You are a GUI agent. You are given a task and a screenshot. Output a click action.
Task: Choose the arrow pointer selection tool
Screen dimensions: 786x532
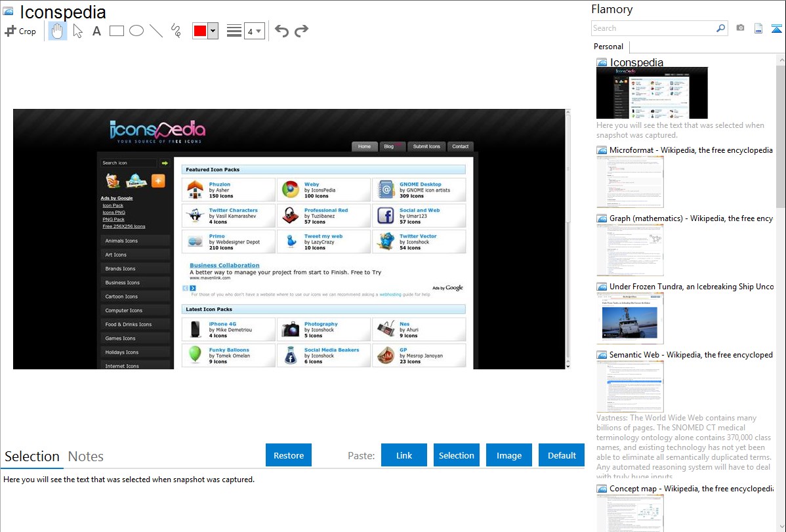click(77, 31)
